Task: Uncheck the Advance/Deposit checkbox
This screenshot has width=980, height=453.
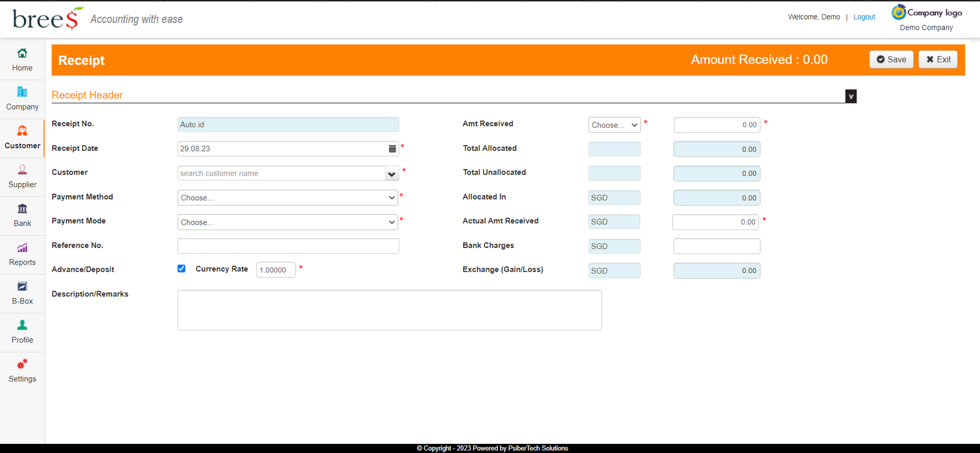Action: [181, 269]
